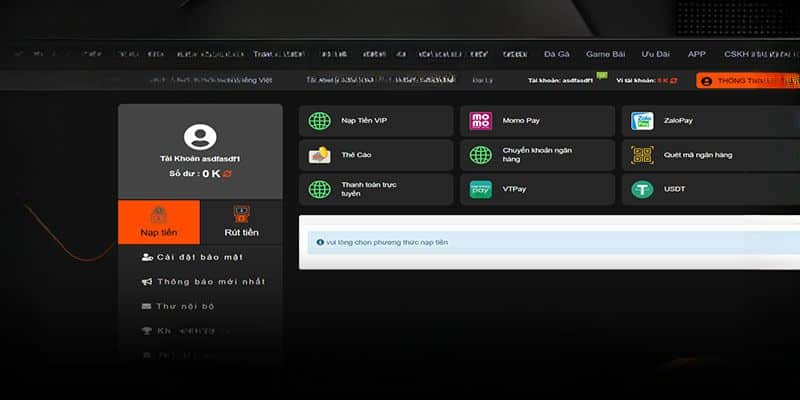
Task: Refresh balance icon next to Số dư
Action: click(x=227, y=174)
